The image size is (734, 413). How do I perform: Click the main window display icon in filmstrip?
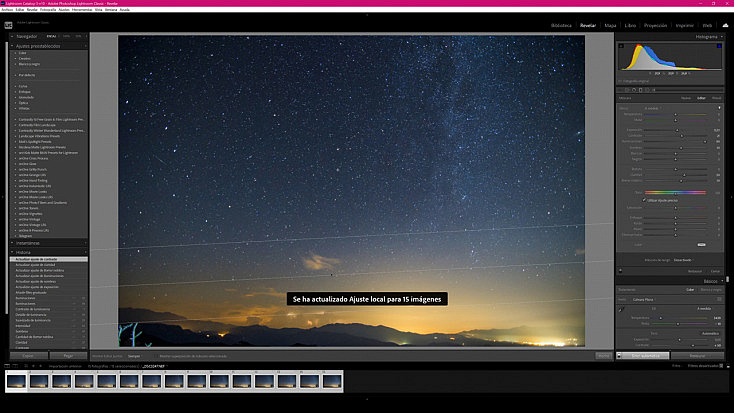7,366
